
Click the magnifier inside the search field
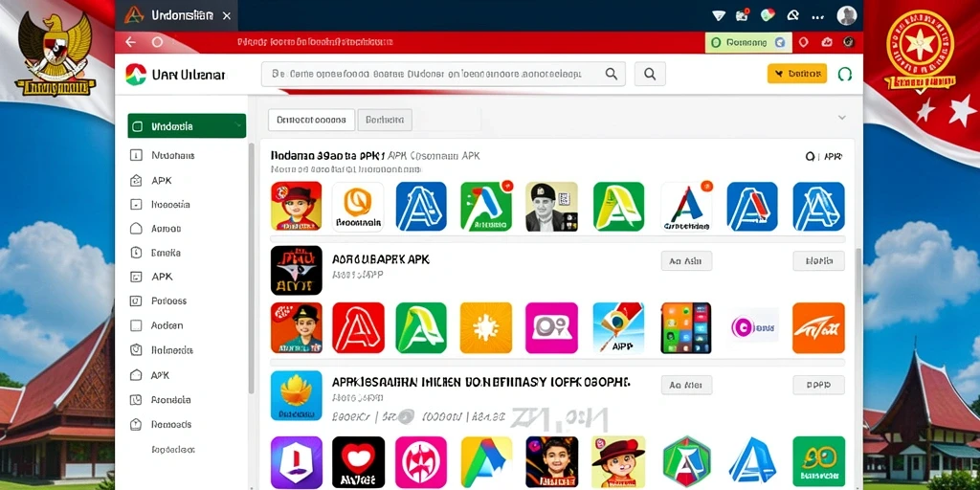coord(612,74)
